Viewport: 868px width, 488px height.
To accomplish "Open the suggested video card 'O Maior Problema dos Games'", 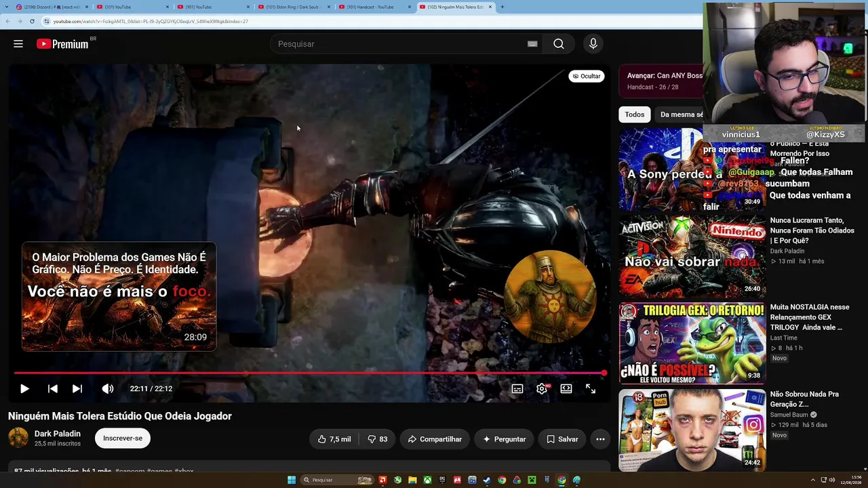I will pyautogui.click(x=119, y=297).
